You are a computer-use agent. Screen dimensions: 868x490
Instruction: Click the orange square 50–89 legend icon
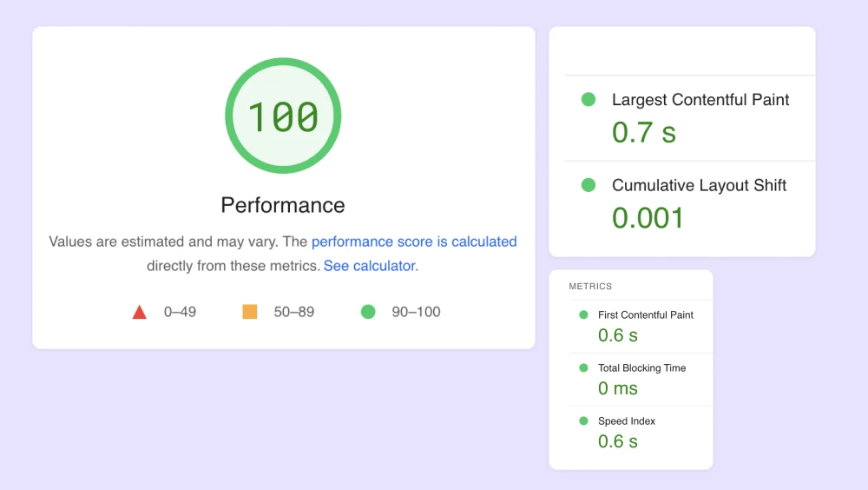click(x=250, y=312)
